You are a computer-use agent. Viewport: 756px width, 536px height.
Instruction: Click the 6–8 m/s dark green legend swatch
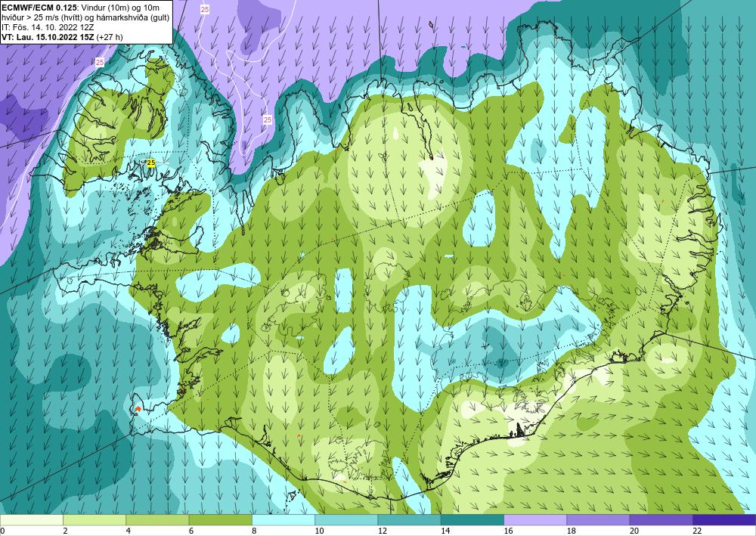point(220,519)
